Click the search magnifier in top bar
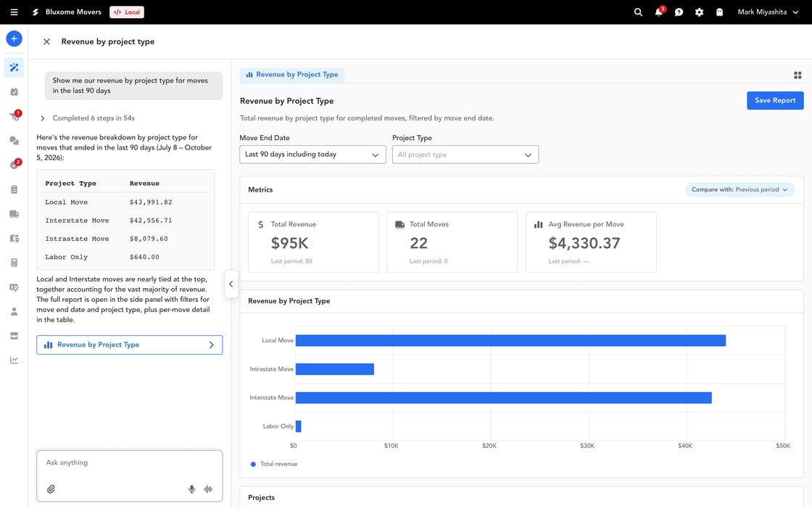The width and height of the screenshot is (812, 508). (638, 12)
